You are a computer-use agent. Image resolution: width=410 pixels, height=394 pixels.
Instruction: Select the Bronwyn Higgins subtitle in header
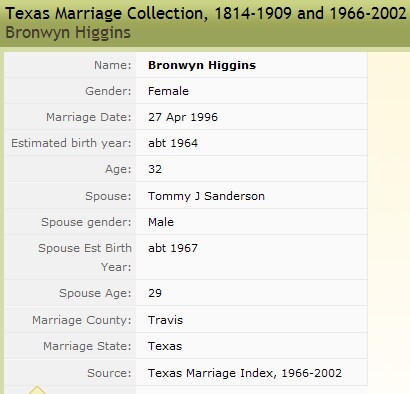pyautogui.click(x=68, y=33)
